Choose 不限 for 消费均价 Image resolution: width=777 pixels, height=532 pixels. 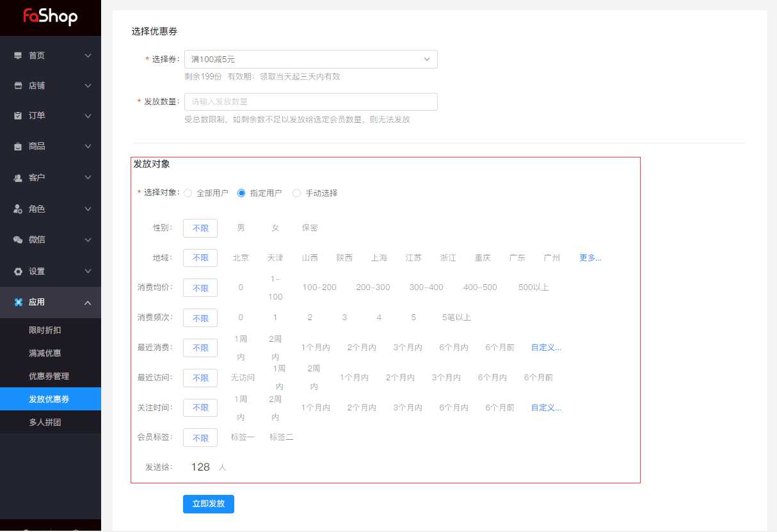coord(200,288)
